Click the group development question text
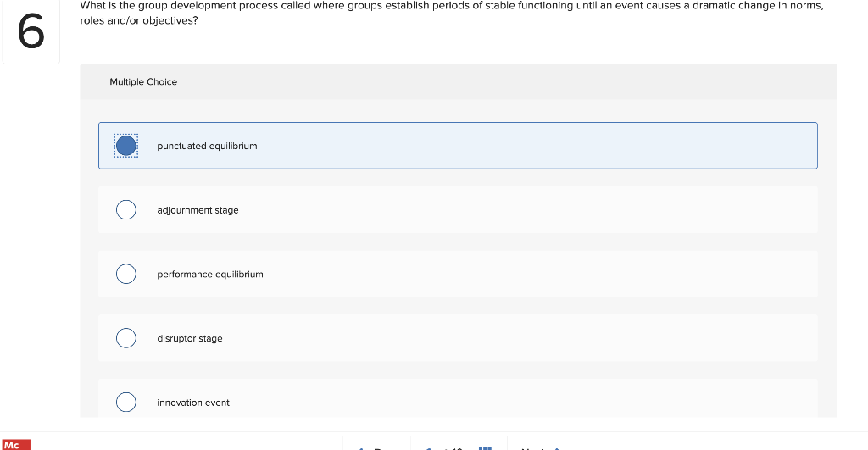Image resolution: width=868 pixels, height=450 pixels. [452, 13]
